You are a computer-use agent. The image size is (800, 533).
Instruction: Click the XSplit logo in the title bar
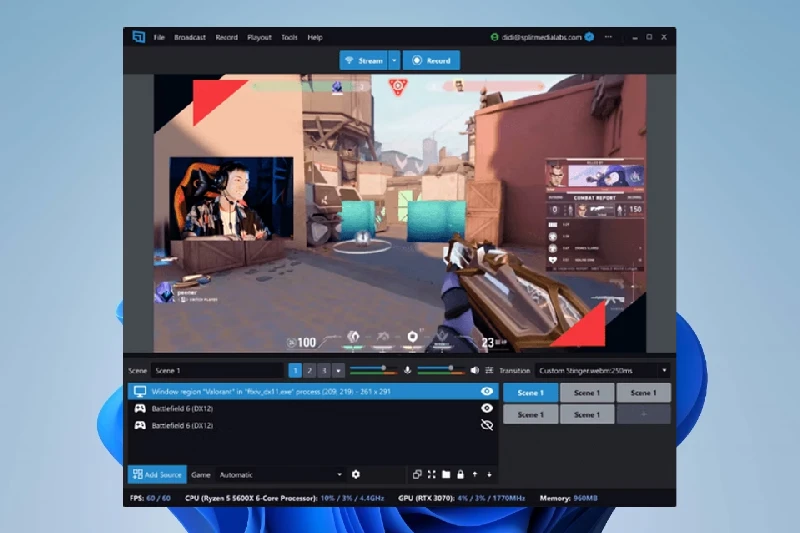[x=139, y=37]
